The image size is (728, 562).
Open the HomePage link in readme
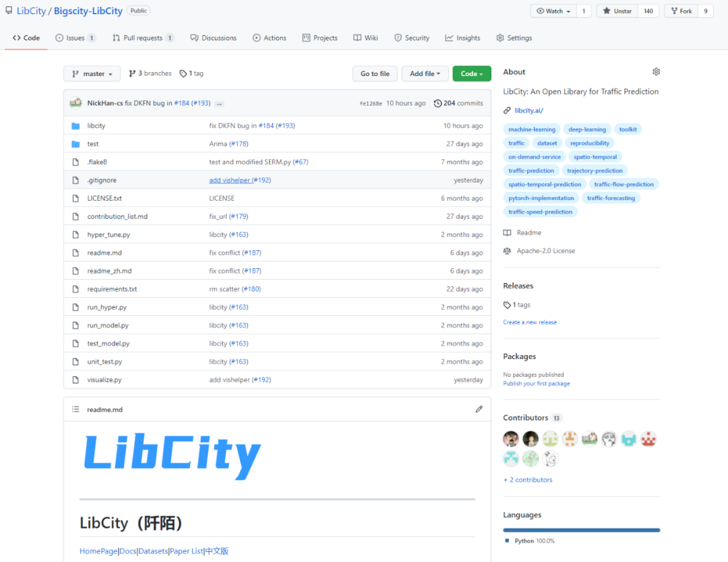coord(98,551)
